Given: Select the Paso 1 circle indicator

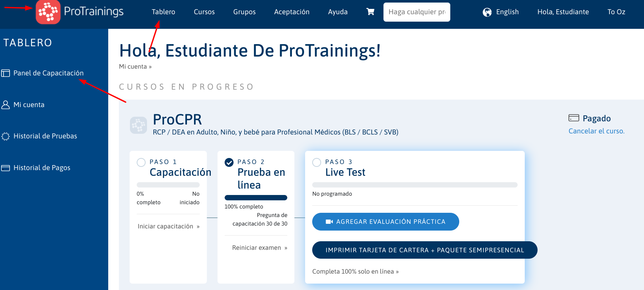Looking at the screenshot, I should click(141, 162).
